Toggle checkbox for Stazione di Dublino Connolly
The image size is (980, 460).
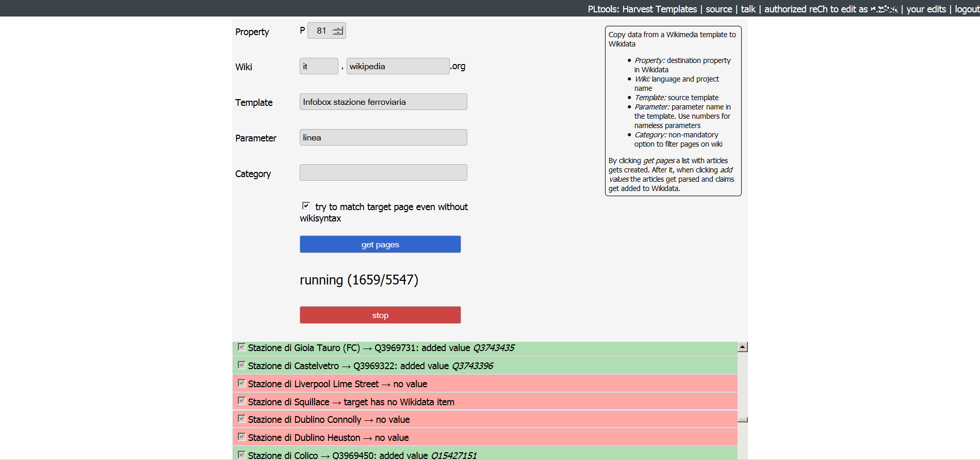(241, 419)
